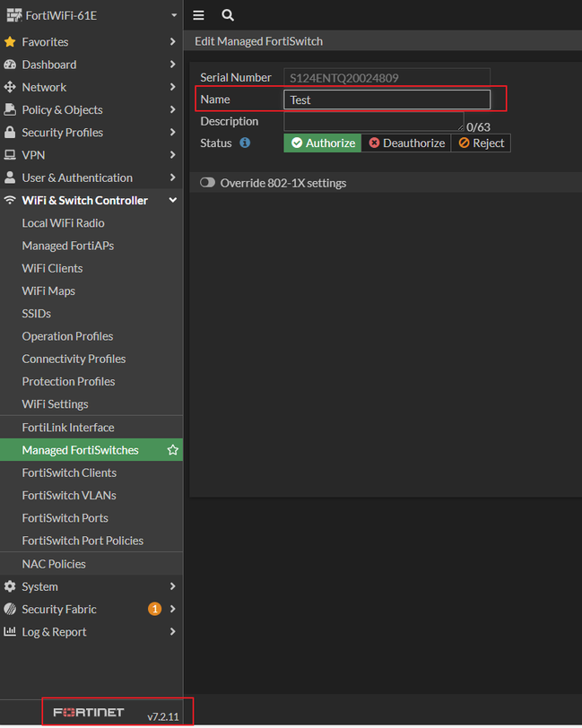Click the Security Profiles lock icon
Viewport: 582px width, 728px height.
pyautogui.click(x=10, y=133)
